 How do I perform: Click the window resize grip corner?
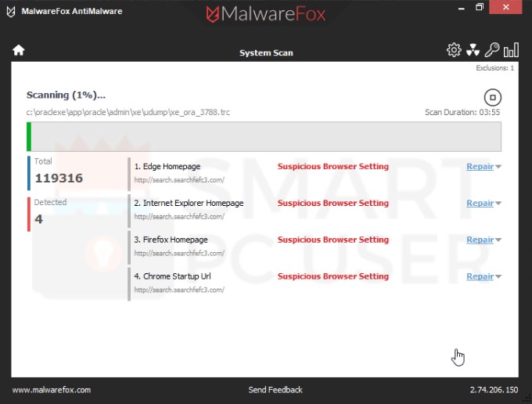(527, 399)
